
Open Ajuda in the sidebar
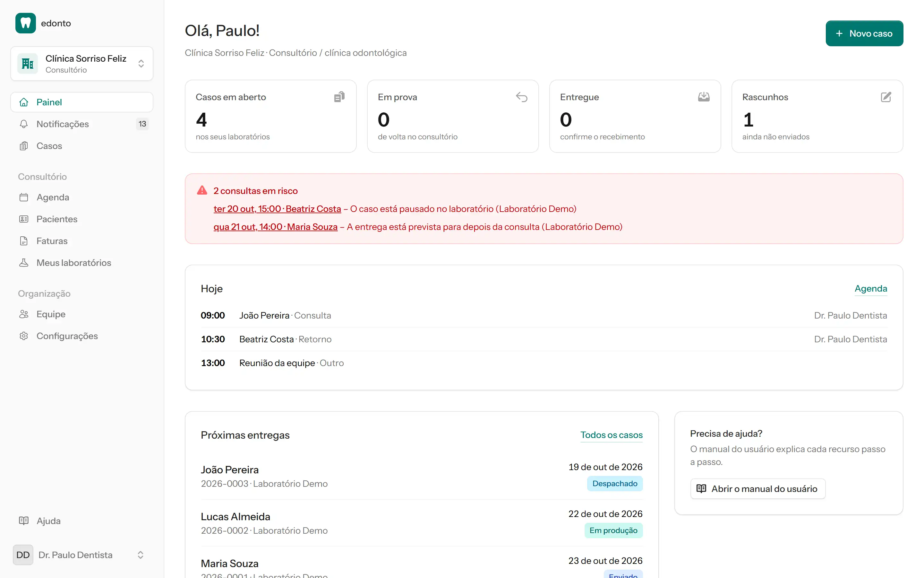pos(82,521)
